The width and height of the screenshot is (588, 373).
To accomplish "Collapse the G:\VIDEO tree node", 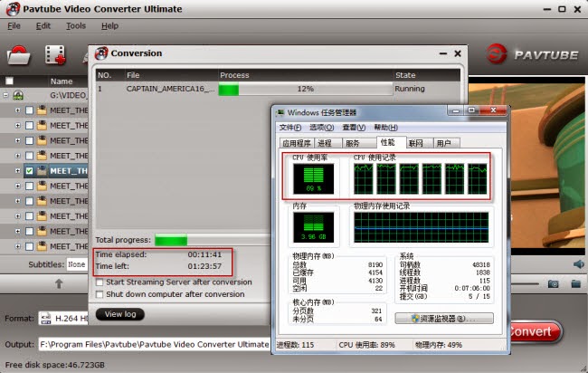I will click(5, 95).
